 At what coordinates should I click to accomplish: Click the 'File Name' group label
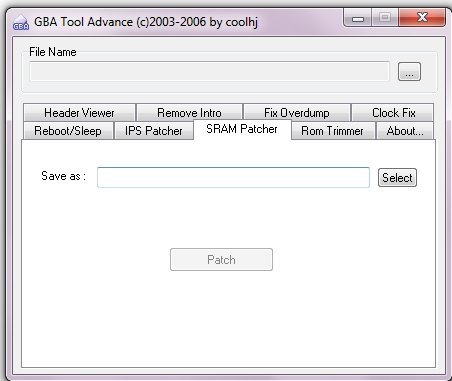pos(53,52)
